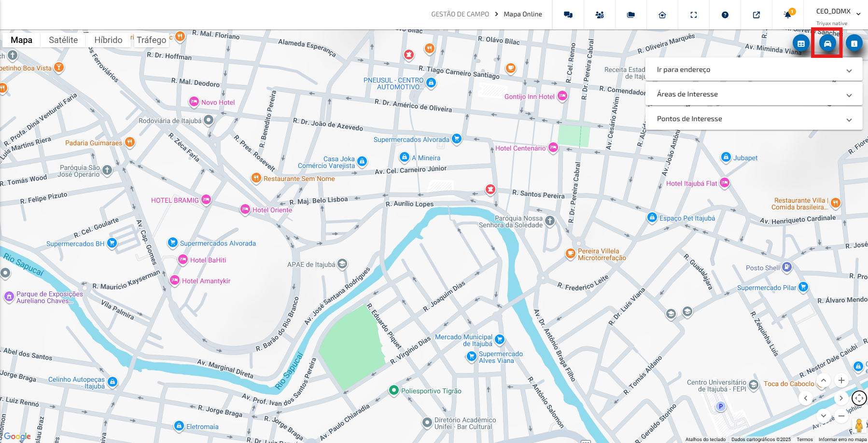Click the Hotel Centenário pin
Image resolution: width=868 pixels, height=443 pixels.
[553, 148]
